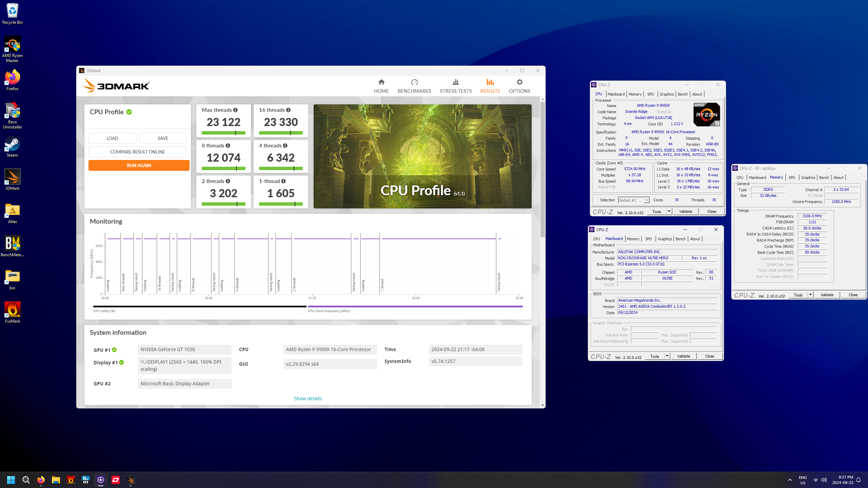Viewport: 868px width, 488px height.
Task: Click the info icon beside Max threads
Action: pyautogui.click(x=235, y=110)
